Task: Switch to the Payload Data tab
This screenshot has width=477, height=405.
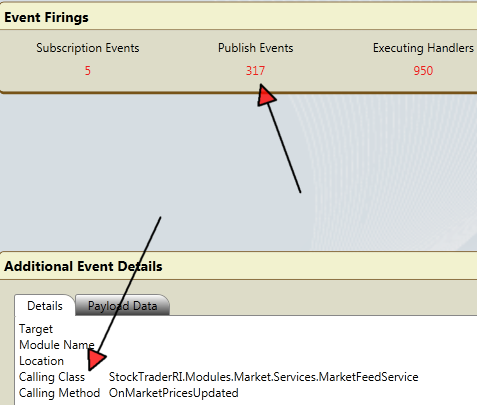Action: 122,305
